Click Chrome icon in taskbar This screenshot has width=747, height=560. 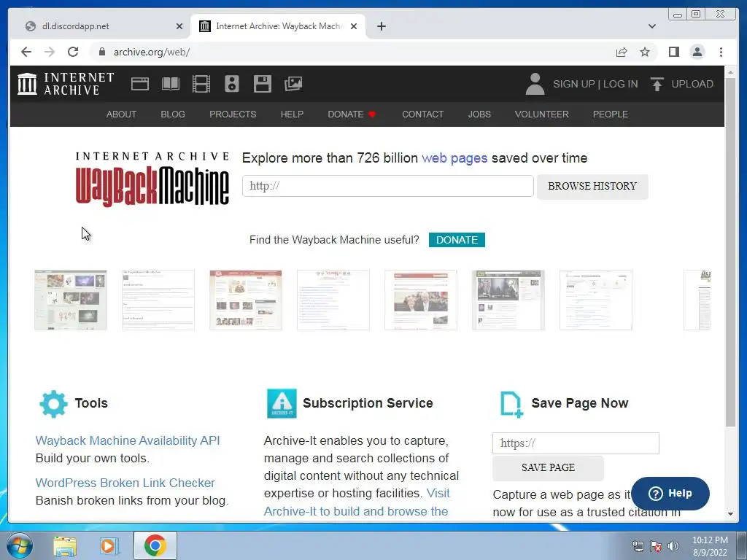click(x=155, y=545)
